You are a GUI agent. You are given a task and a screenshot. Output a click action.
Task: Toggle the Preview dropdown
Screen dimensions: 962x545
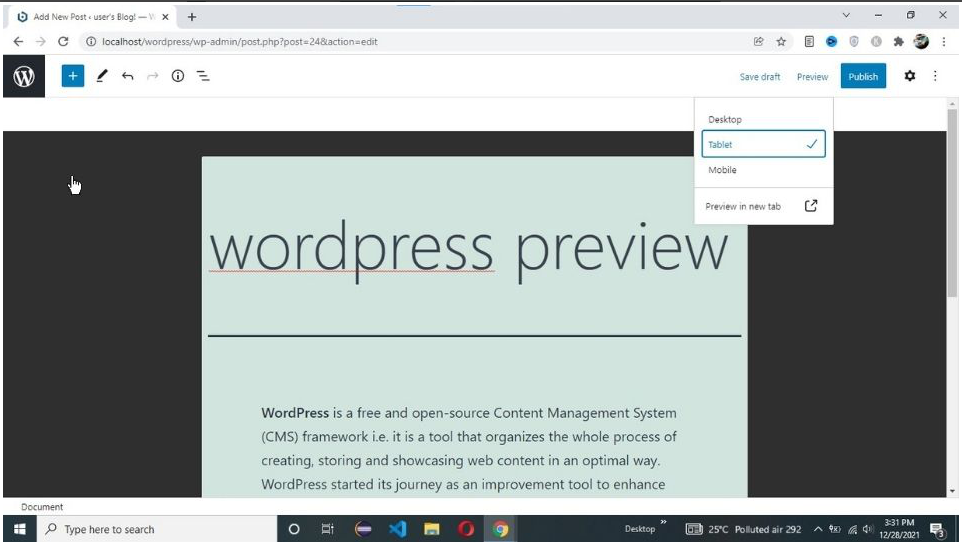click(812, 77)
